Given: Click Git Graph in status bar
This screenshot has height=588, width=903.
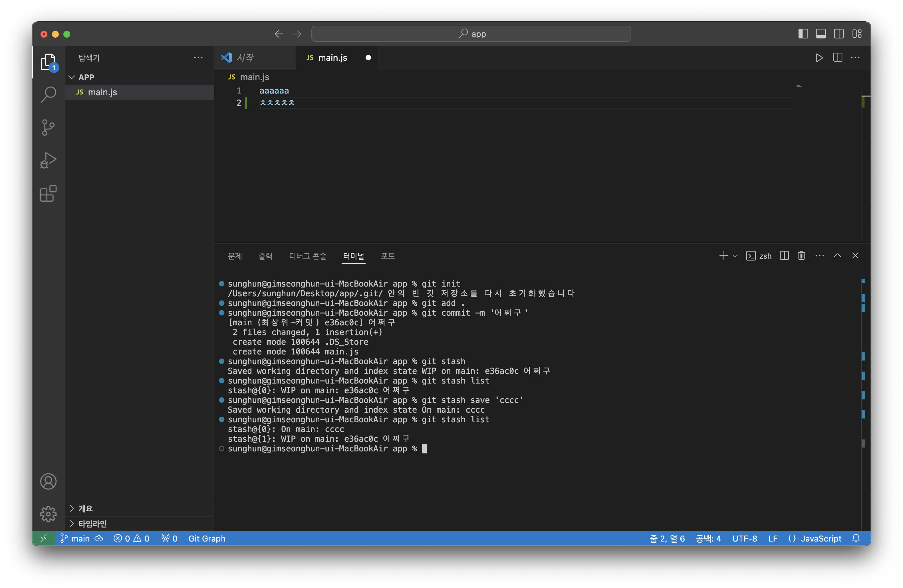Looking at the screenshot, I should click(207, 538).
